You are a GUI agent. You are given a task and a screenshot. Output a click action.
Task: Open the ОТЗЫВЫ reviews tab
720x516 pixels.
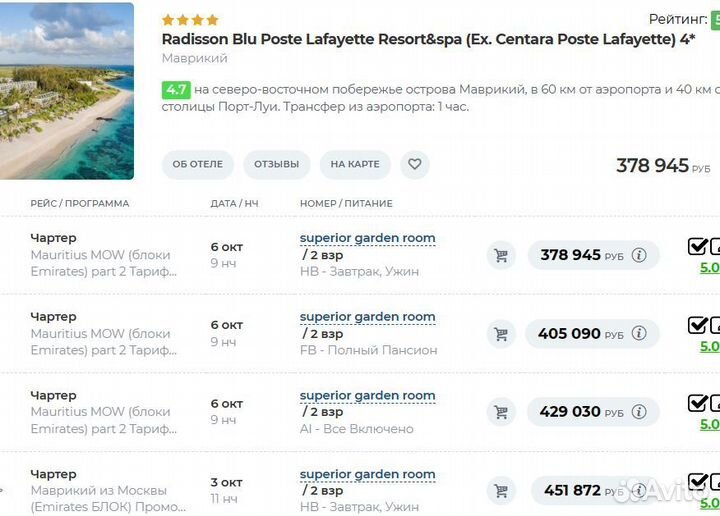276,164
